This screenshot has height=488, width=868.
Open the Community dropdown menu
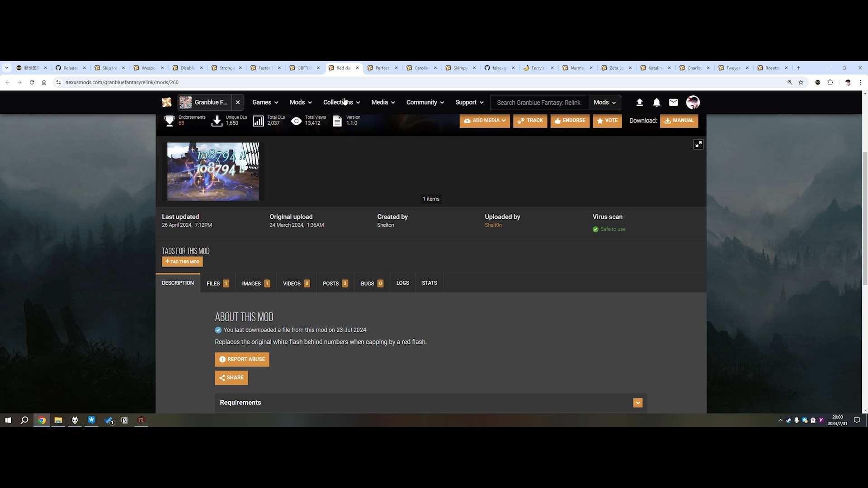tap(425, 103)
